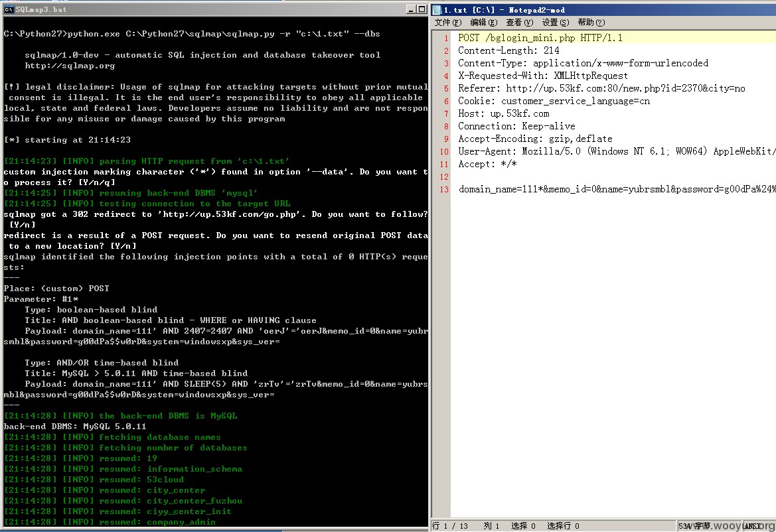Click the '列 1' status bar field
This screenshot has width=776, height=532.
491,525
